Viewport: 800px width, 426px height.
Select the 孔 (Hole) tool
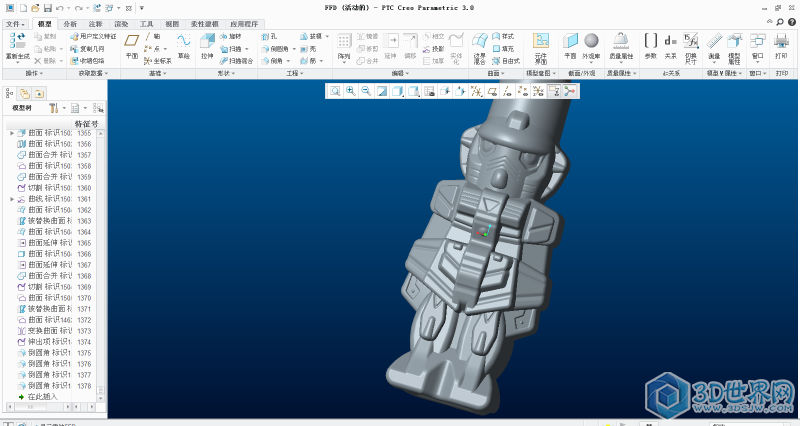(269, 36)
